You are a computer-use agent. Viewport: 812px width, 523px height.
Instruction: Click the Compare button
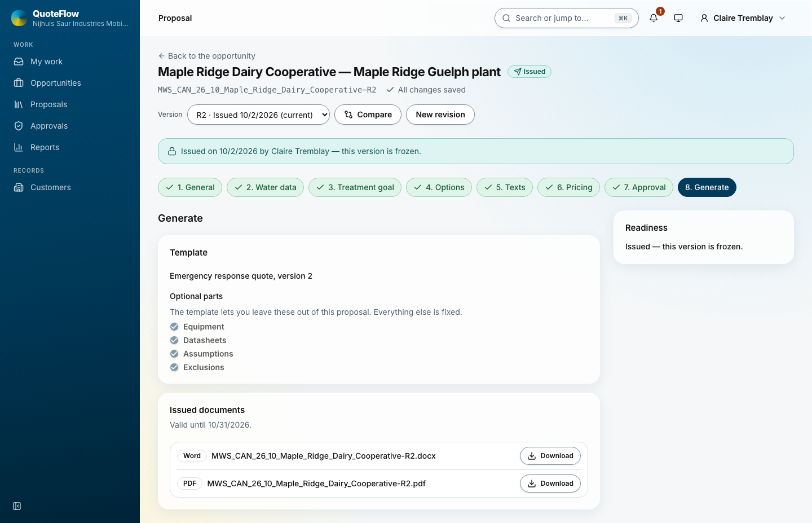[368, 115]
